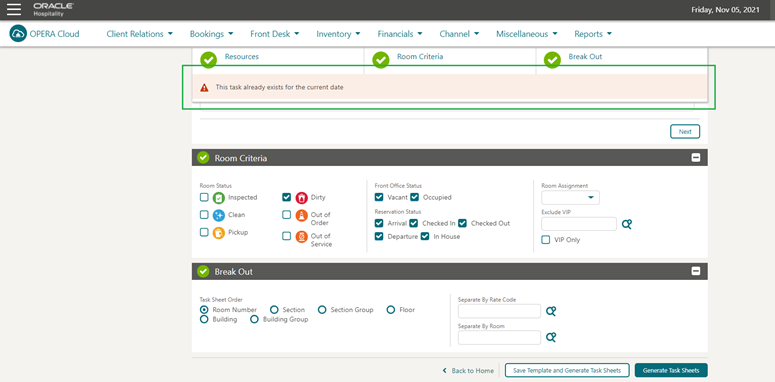
Task: Click the task already exists warning text
Action: point(279,87)
